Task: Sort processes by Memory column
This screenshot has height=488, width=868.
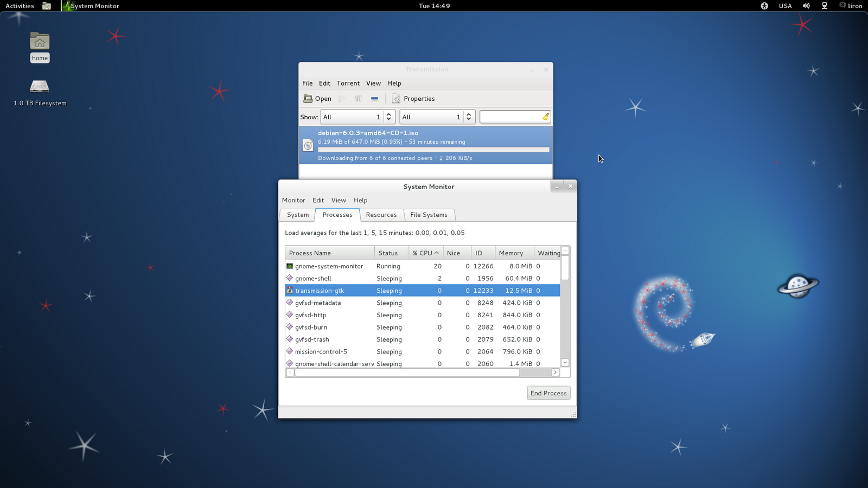Action: click(x=512, y=253)
